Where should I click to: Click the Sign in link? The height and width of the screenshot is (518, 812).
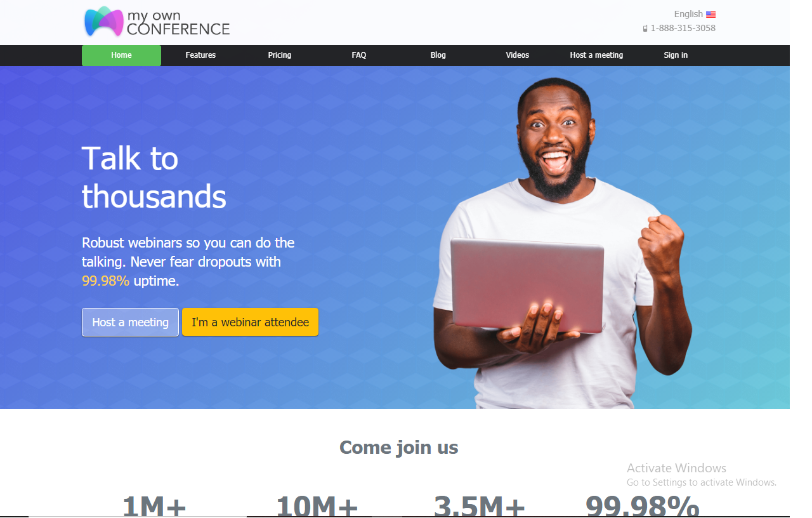coord(676,55)
